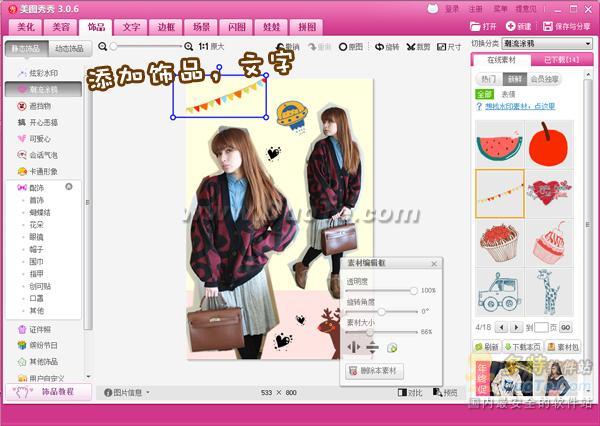
Task: Flip the sticker vertically in the edit box
Action: point(372,348)
